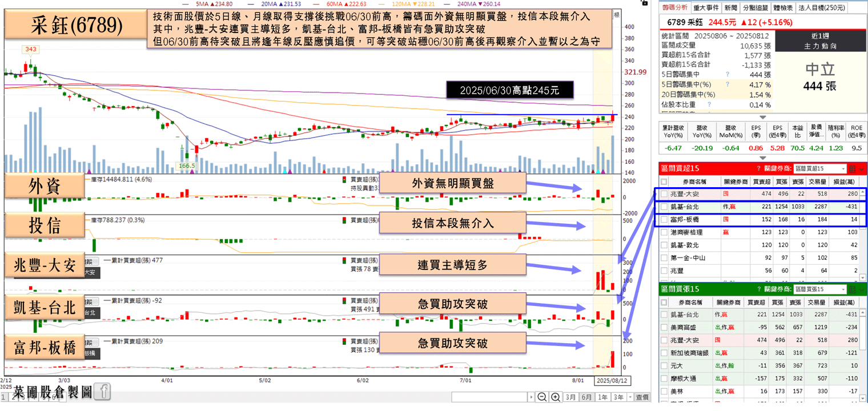The width and height of the screenshot is (868, 411).
Task: Click the help icon next to 佔股本比重
Action: point(709,105)
